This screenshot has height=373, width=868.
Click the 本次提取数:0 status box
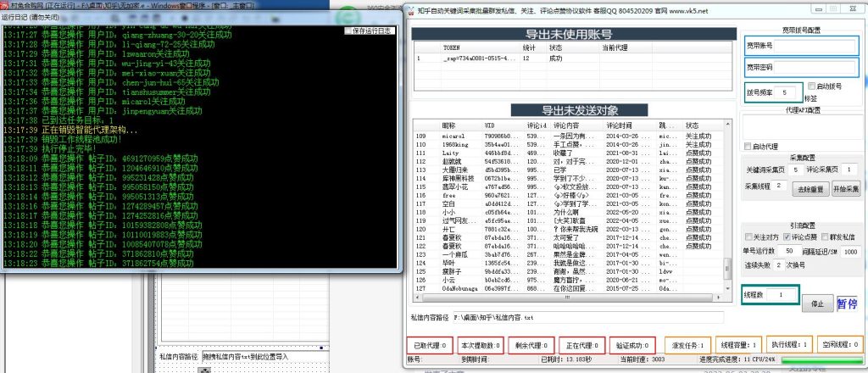point(481,345)
